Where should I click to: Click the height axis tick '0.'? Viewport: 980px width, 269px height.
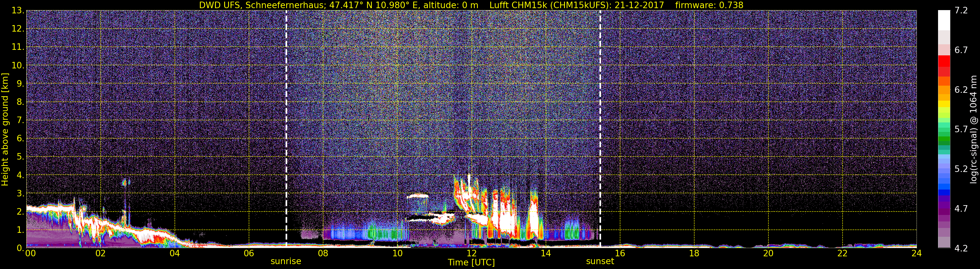20,248
